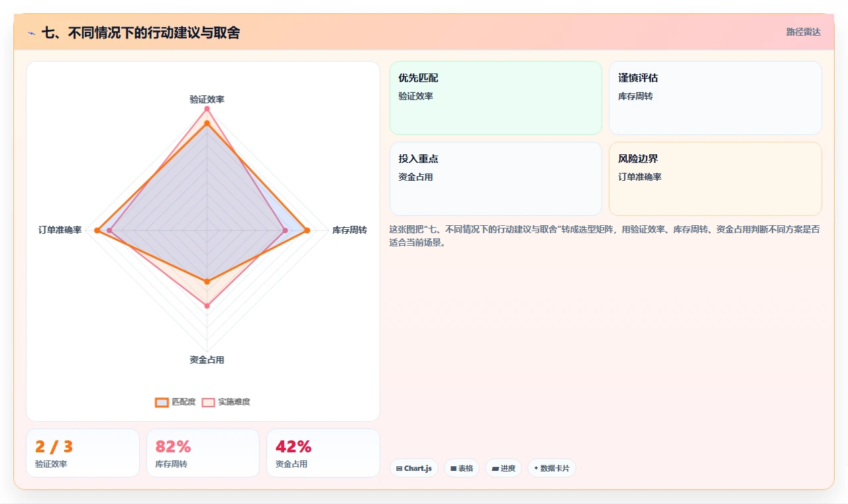
Task: Click the 2 / 3 stat value
Action: tap(54, 446)
